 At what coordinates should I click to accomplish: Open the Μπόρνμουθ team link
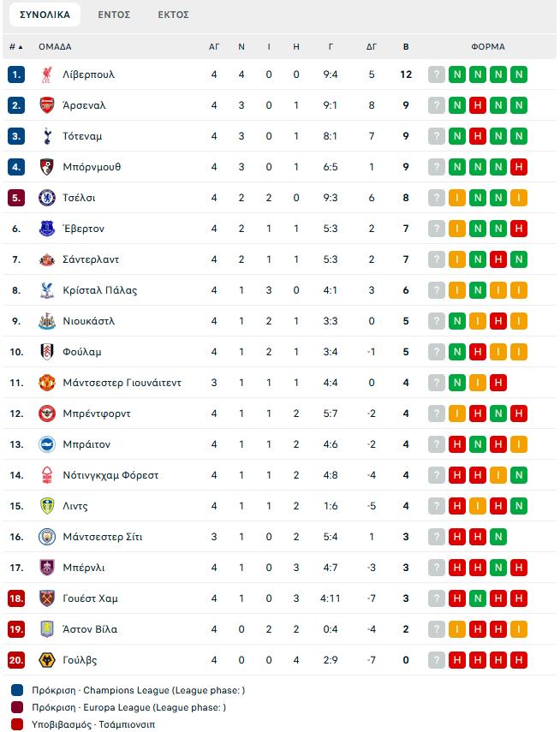pos(92,167)
